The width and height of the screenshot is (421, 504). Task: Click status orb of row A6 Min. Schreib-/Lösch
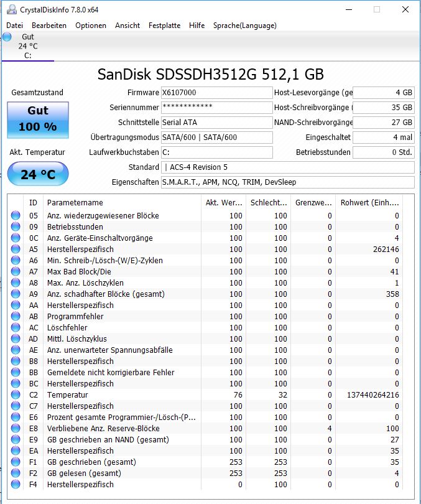(16, 260)
